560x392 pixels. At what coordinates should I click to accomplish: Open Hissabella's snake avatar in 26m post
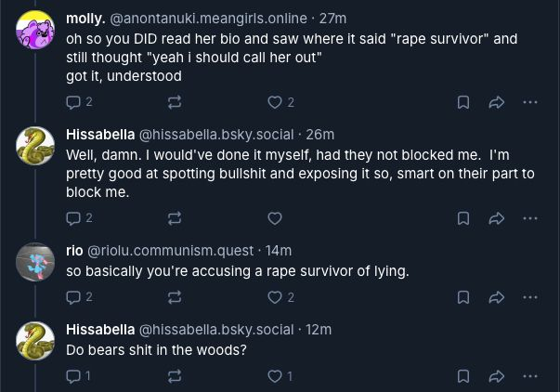click(x=36, y=145)
